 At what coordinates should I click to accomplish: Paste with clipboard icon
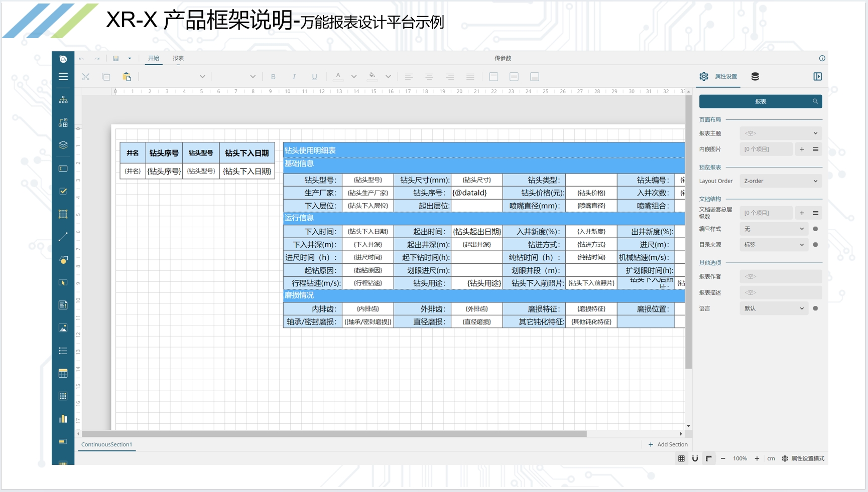tap(127, 77)
